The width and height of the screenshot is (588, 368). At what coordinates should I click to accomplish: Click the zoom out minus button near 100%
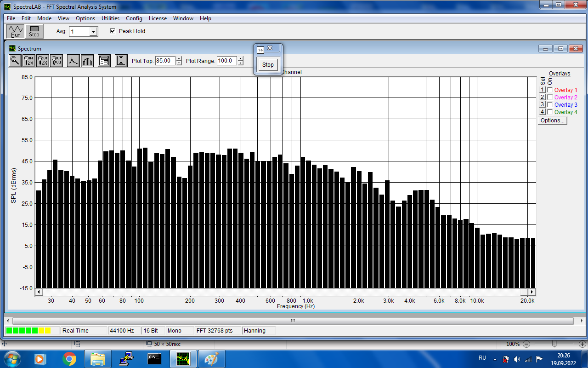[526, 344]
